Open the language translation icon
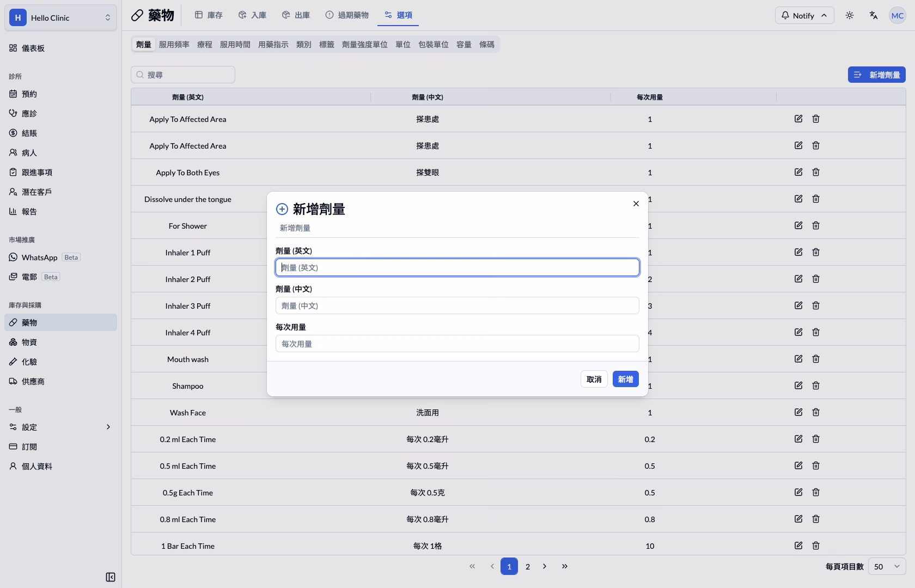 click(x=874, y=15)
